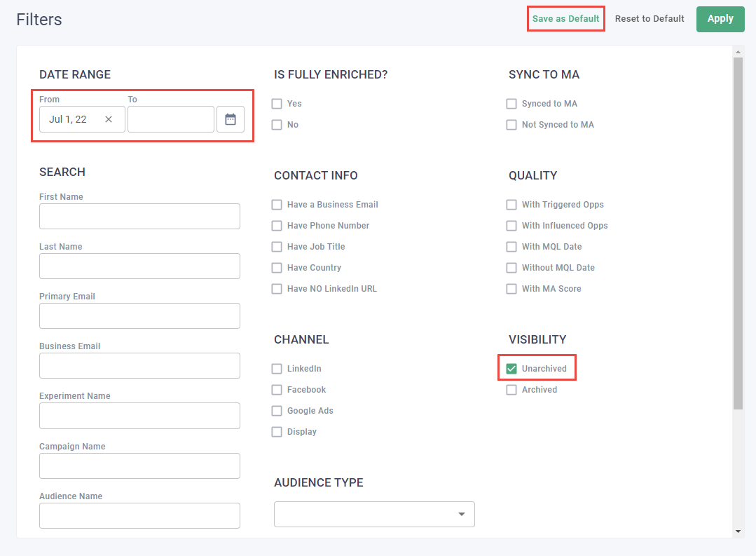Viewport: 756px width, 556px height.
Task: Click the Apply button
Action: [720, 19]
